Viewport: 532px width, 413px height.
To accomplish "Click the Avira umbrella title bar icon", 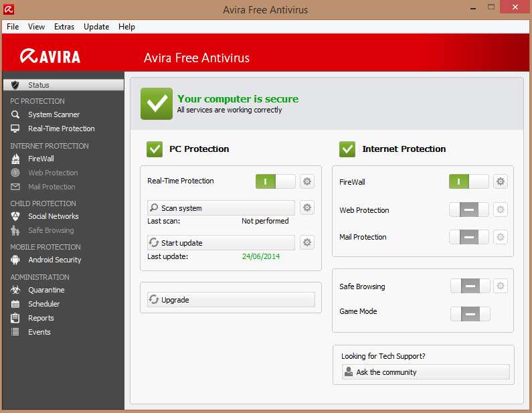I will tap(9, 9).
